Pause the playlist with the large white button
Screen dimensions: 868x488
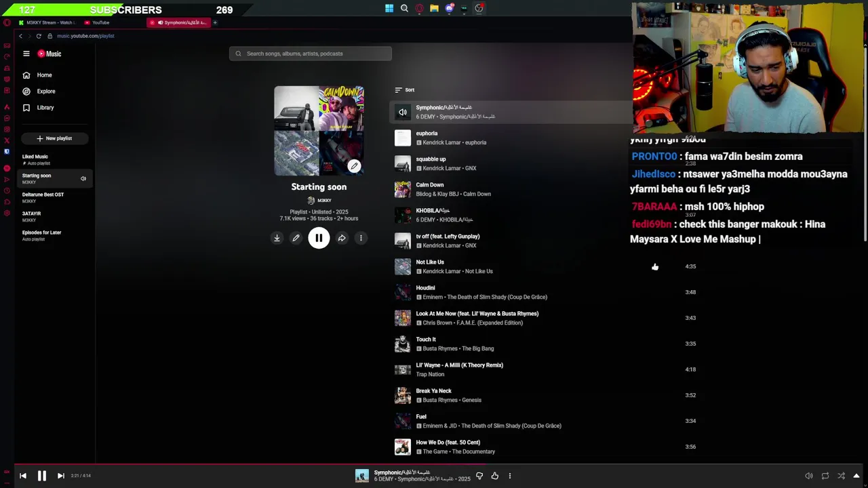319,238
